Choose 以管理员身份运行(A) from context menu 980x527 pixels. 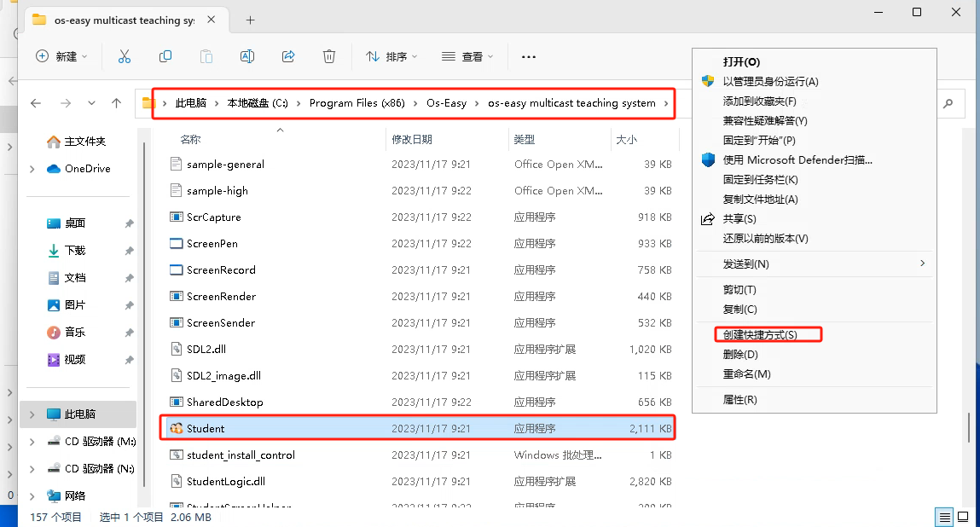(x=770, y=82)
